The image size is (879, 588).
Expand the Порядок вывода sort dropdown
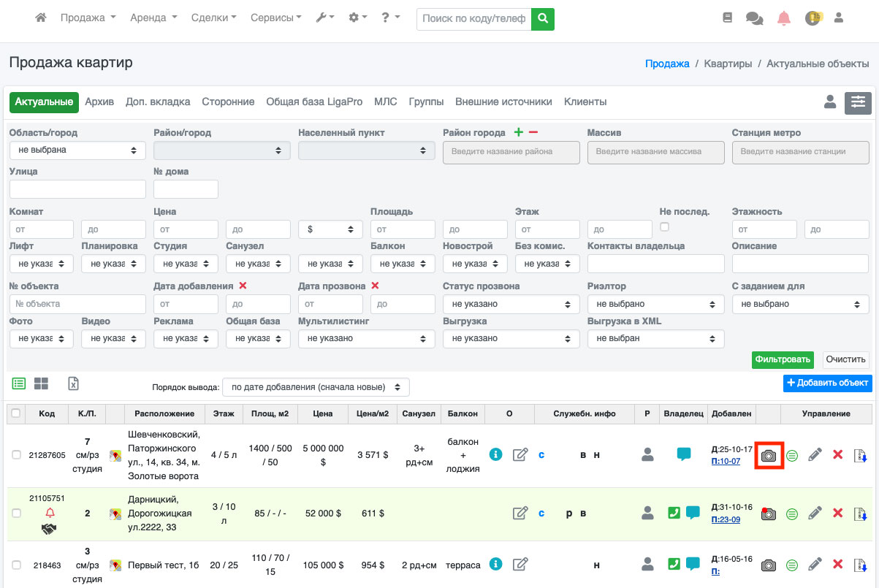(316, 386)
